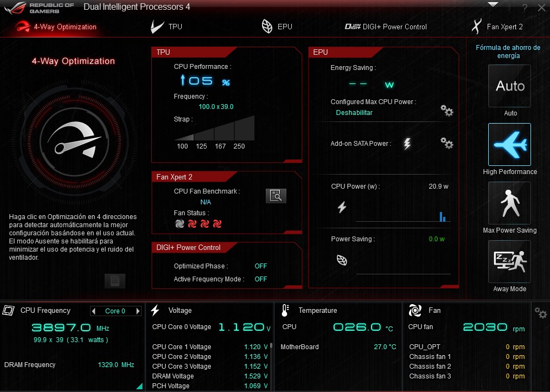Screen dimensions: 550x392
Task: Open the DIGI+ Power Control panel header
Action: point(194,248)
